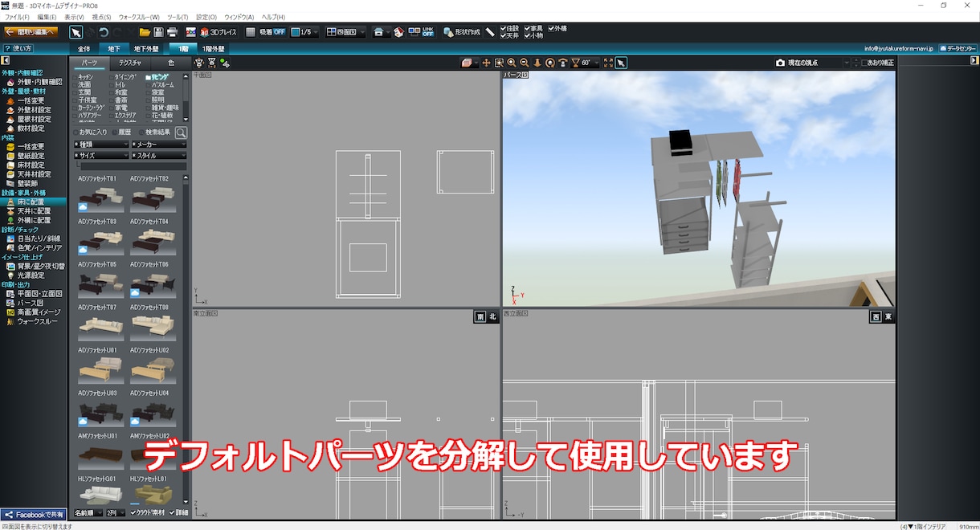The height and width of the screenshot is (530, 980).
Task: Select the バスルーム category
Action: [x=160, y=84]
